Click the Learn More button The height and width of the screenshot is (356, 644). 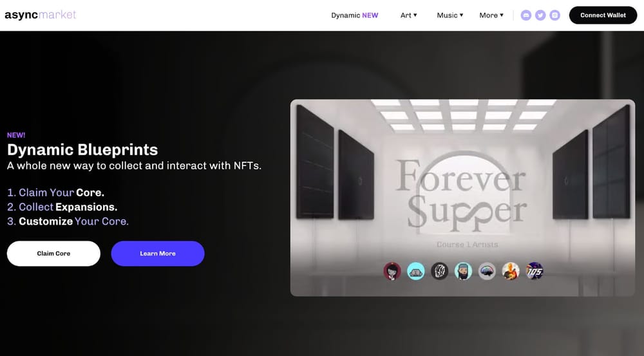[x=158, y=254]
